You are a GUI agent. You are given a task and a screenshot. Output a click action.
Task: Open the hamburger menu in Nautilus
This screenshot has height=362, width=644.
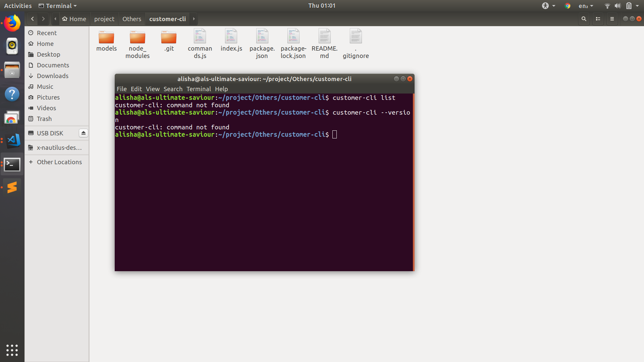click(612, 19)
